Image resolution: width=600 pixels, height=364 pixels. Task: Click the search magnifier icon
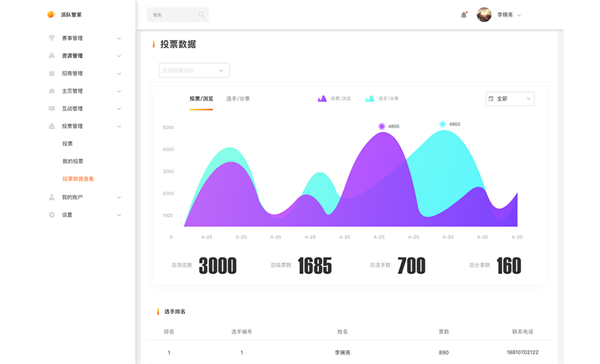coord(201,15)
